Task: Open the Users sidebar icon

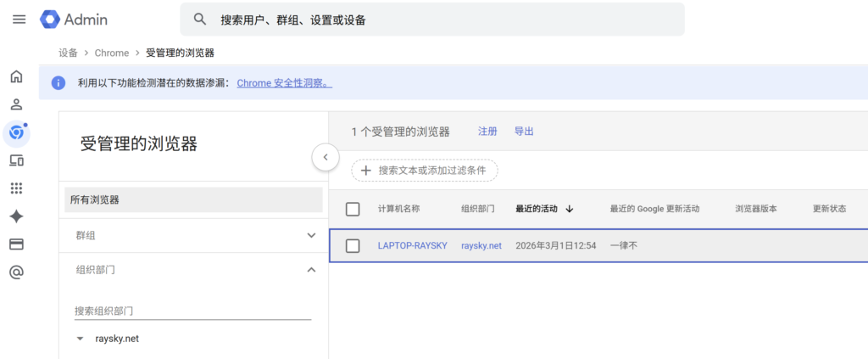Action: point(16,105)
